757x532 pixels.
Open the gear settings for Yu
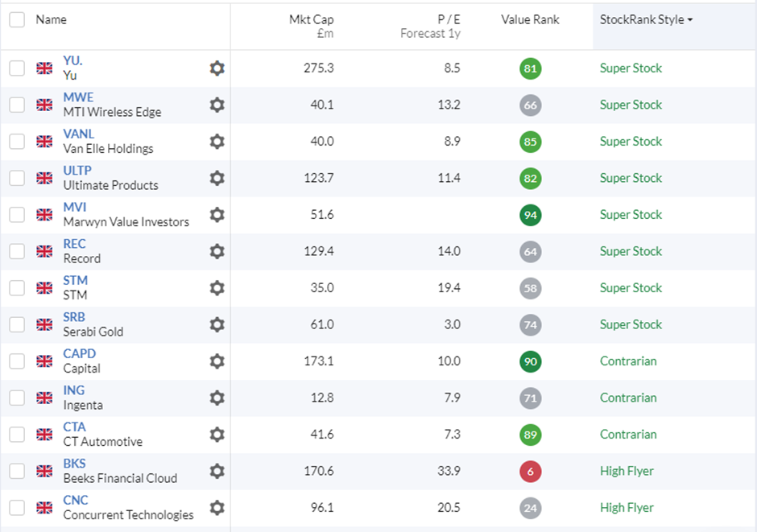217,68
